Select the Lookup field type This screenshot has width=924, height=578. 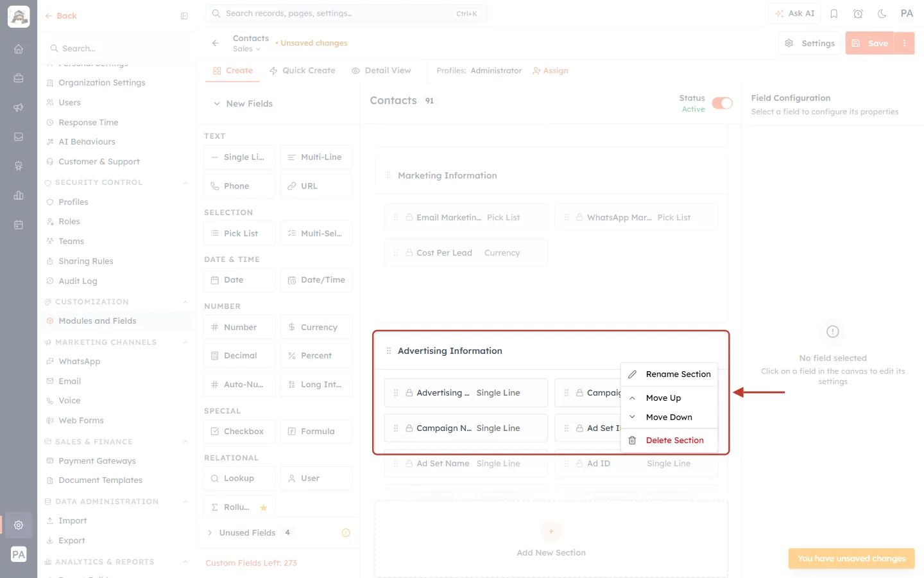point(239,478)
